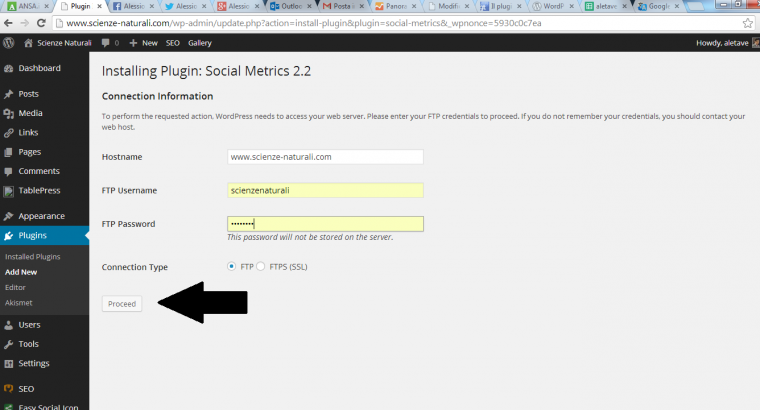
Task: Open the comments bubble in admin bar
Action: pyautogui.click(x=106, y=43)
